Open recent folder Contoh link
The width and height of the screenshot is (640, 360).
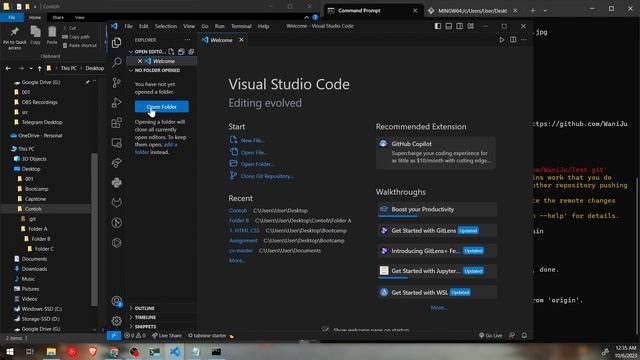[x=238, y=211]
